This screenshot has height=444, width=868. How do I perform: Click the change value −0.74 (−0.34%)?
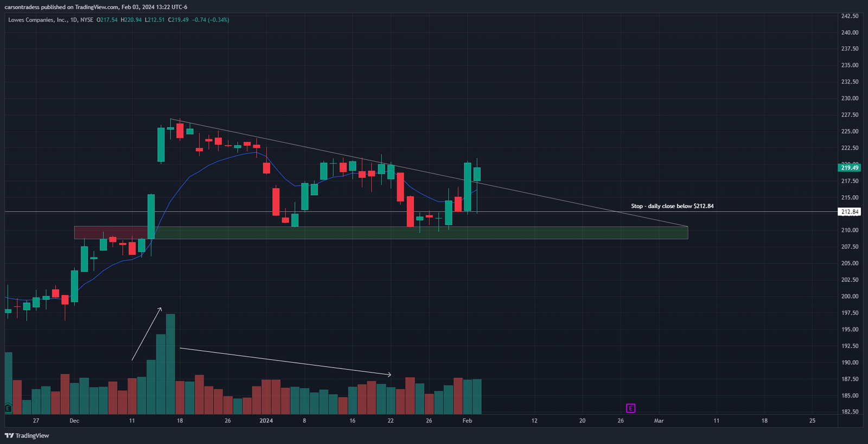[210, 20]
